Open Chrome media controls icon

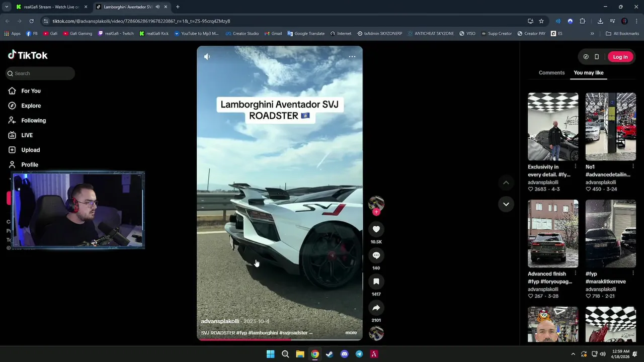(x=612, y=21)
